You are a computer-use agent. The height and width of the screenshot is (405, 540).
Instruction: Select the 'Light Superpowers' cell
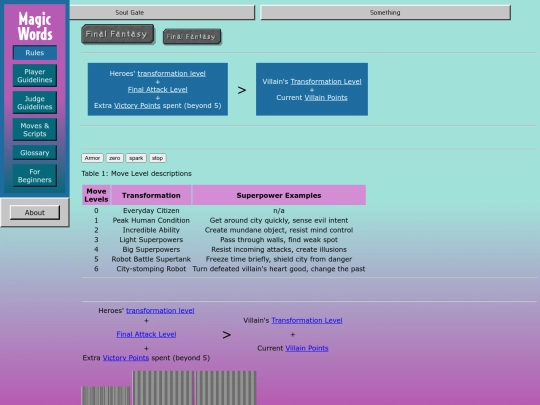click(151, 240)
